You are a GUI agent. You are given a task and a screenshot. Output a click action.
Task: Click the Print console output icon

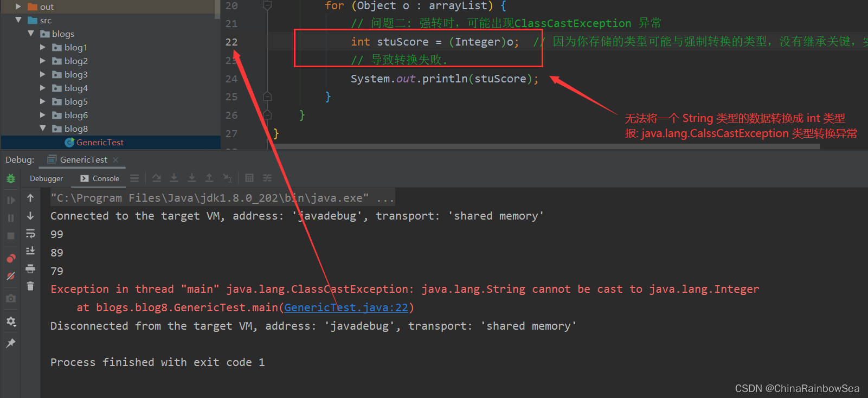(x=30, y=268)
